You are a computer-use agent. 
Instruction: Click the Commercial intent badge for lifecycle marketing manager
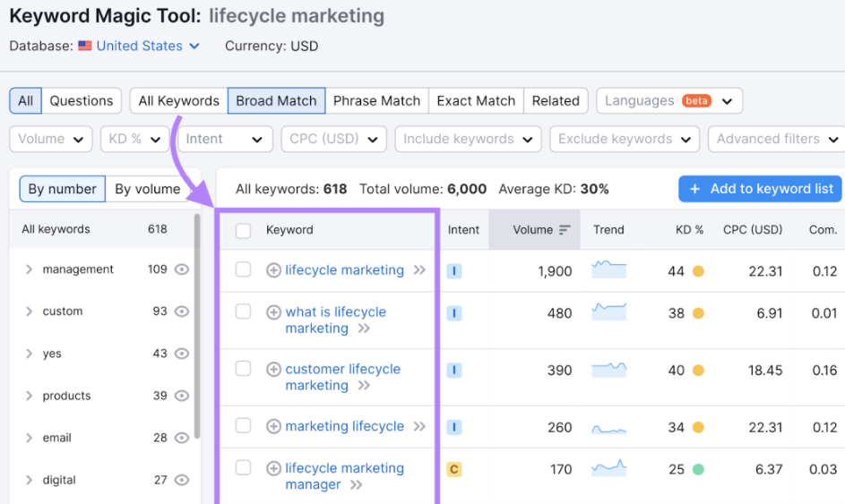454,469
